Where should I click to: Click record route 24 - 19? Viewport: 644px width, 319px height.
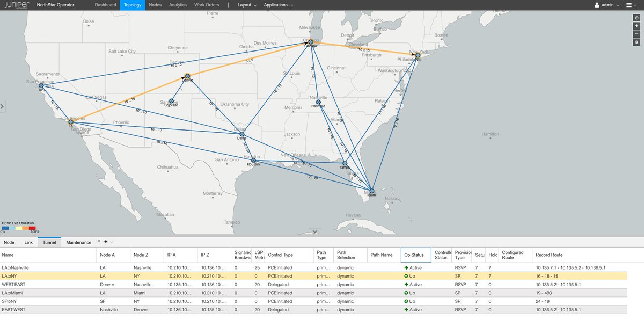tap(543, 301)
